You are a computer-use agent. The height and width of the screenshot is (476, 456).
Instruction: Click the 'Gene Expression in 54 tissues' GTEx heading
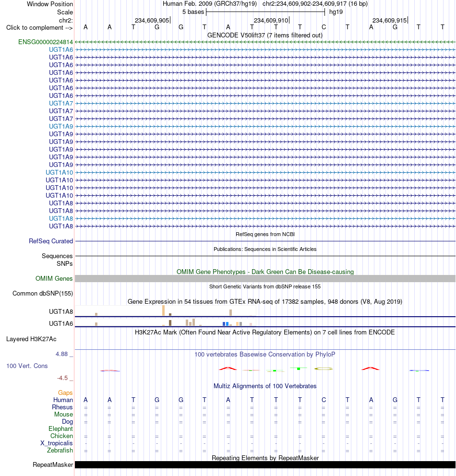point(265,301)
